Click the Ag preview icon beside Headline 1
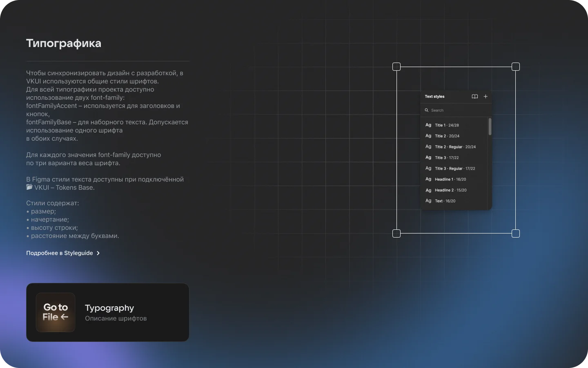 [x=428, y=179]
